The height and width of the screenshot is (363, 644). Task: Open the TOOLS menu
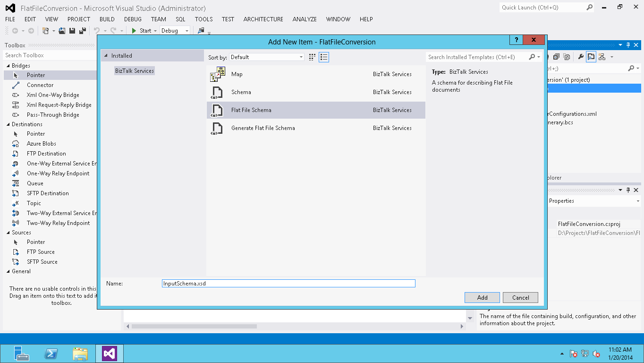[x=204, y=19]
